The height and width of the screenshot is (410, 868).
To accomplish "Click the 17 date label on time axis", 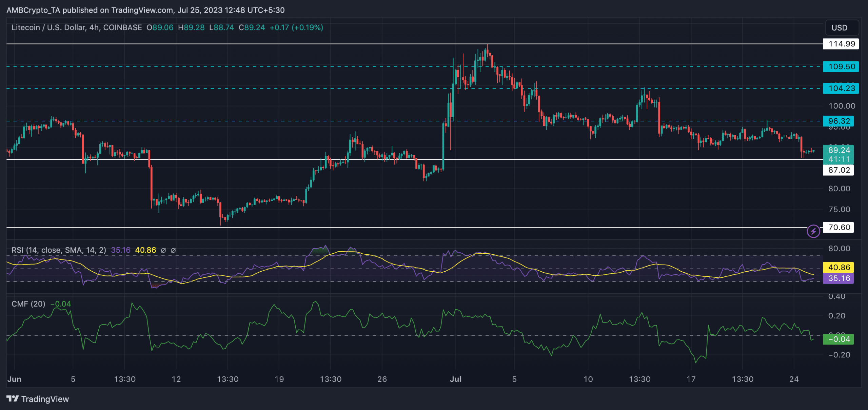I will (691, 379).
